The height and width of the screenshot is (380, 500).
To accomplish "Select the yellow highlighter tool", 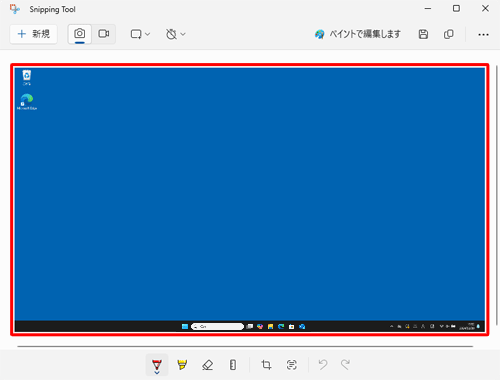I will tap(182, 365).
